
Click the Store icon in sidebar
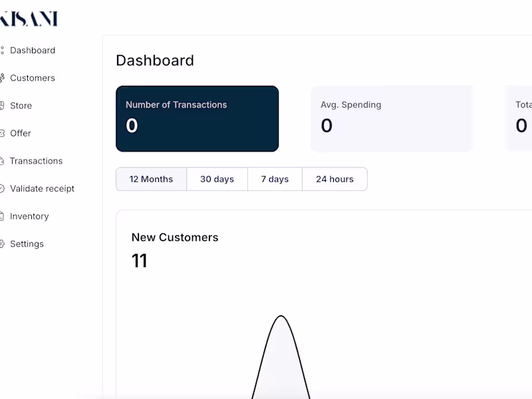(x=2, y=106)
